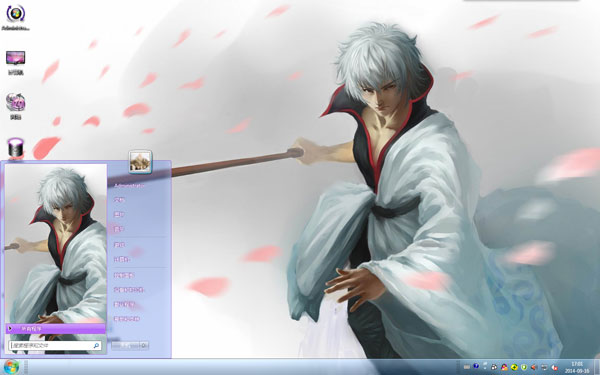This screenshot has width=600, height=375.
Task: Click the Windows Start orb
Action: pos(11,367)
